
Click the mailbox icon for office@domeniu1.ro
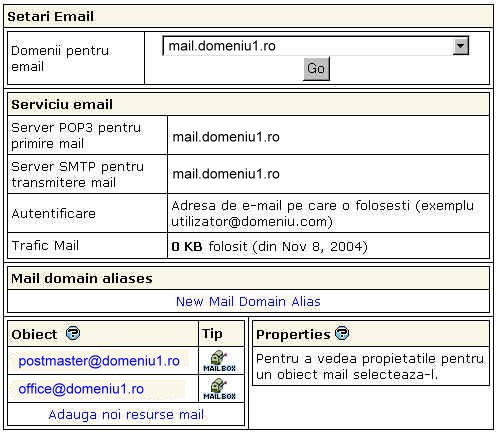point(220,389)
